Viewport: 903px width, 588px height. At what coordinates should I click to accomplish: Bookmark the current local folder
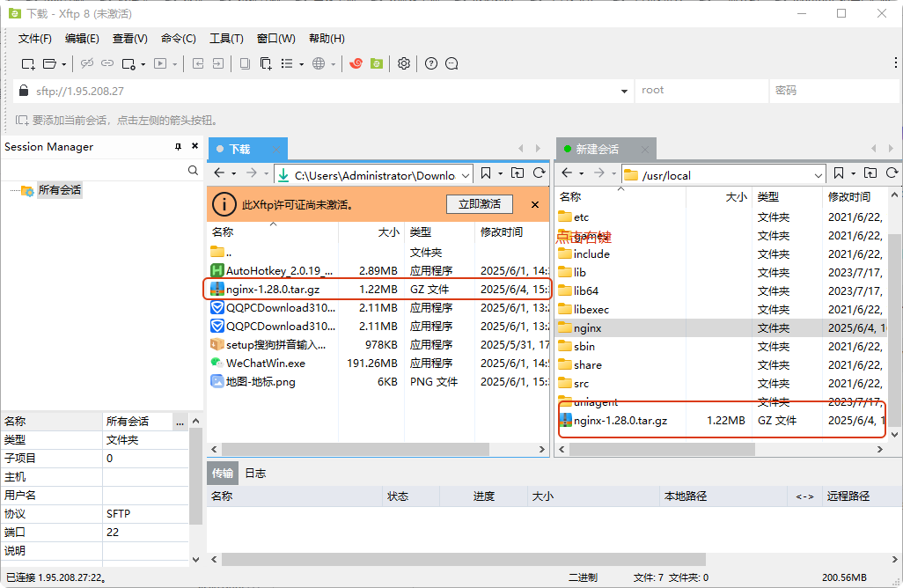pyautogui.click(x=486, y=173)
